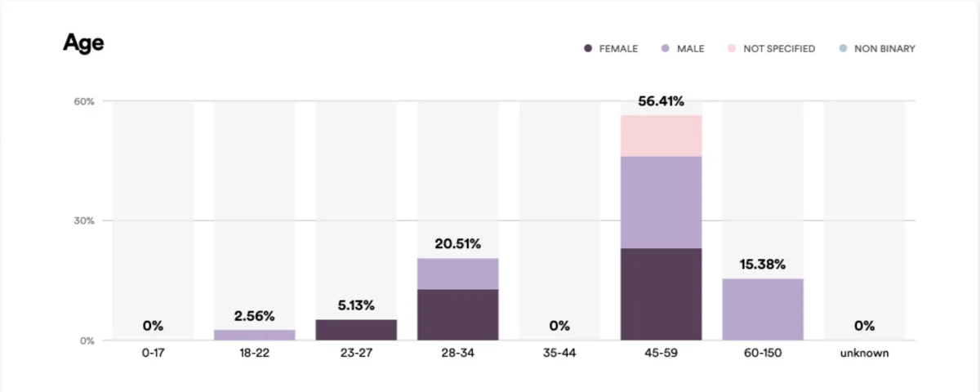Image resolution: width=980 pixels, height=392 pixels.
Task: Click the 15.38% value label
Action: [x=763, y=265]
